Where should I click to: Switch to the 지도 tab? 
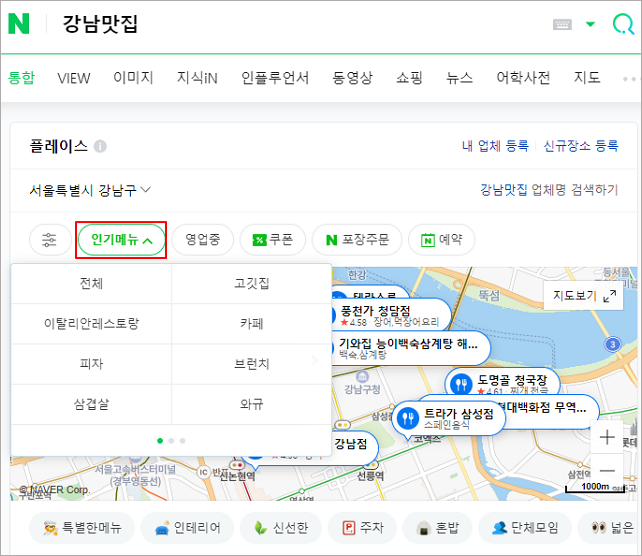(x=587, y=77)
